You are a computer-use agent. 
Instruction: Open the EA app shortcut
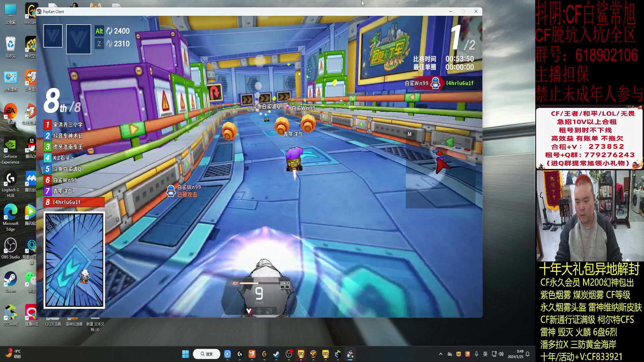click(x=10, y=112)
